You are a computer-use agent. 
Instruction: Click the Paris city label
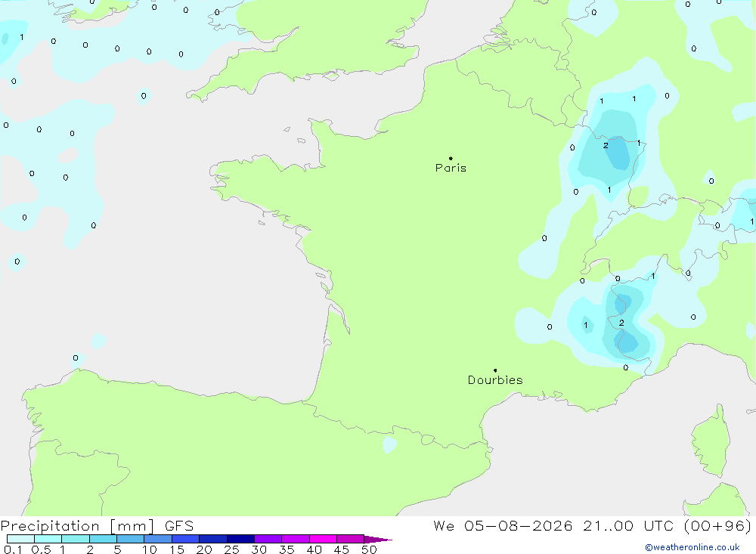pos(451,168)
